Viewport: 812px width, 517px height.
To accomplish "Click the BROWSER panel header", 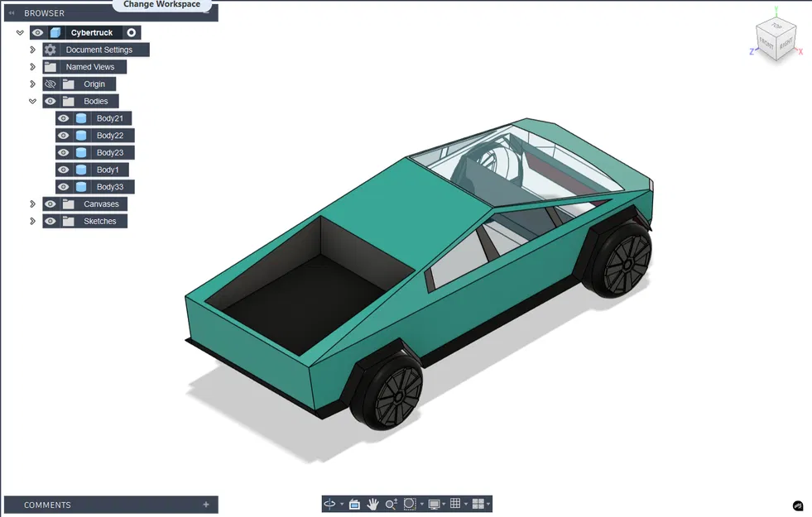I will [43, 12].
